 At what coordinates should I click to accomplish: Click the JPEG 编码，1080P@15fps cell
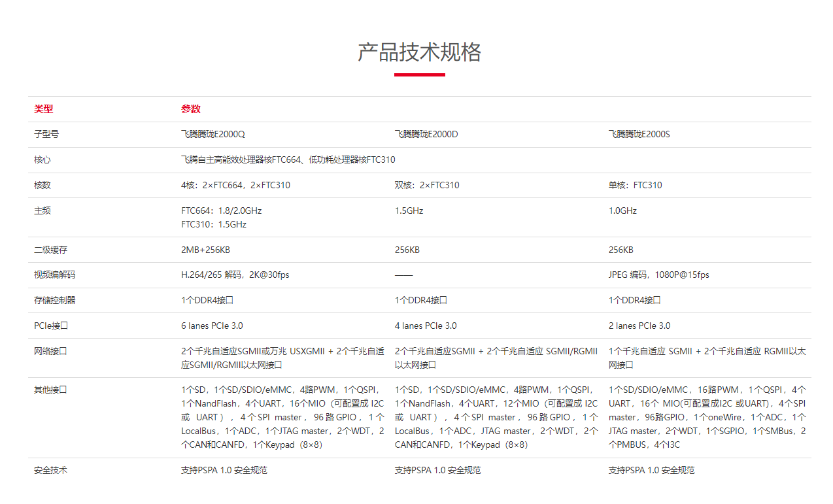[659, 275]
